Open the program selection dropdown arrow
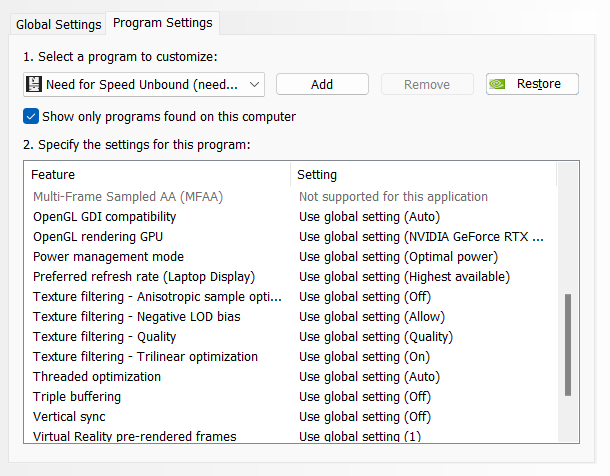This screenshot has width=610, height=476. (254, 84)
